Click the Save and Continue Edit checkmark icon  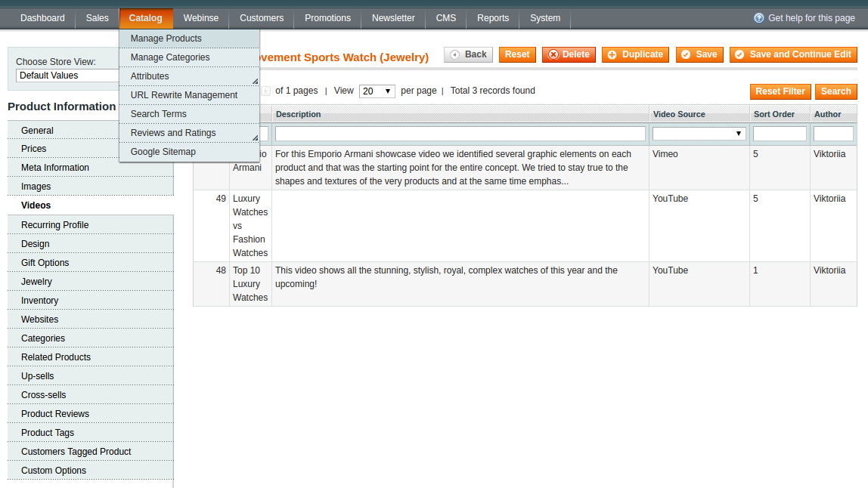tap(739, 55)
